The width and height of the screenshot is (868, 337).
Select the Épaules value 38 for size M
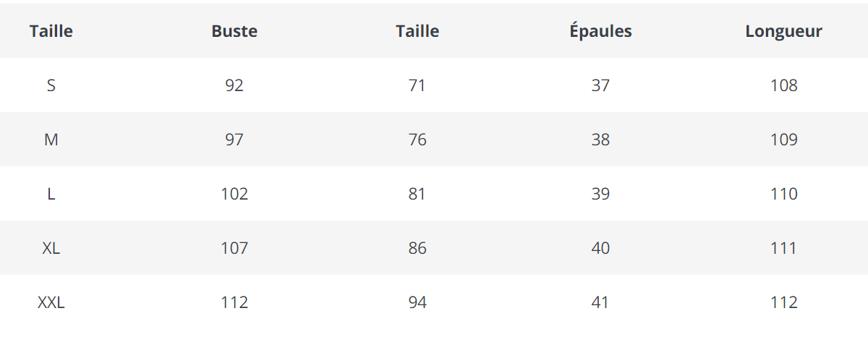600,140
